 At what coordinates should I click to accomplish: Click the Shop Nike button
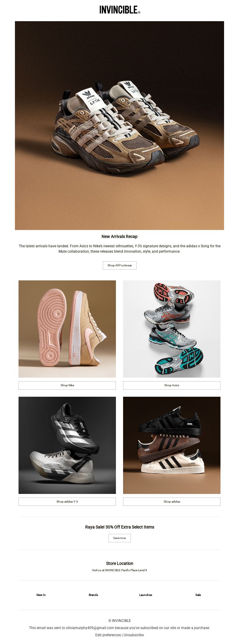[x=67, y=385]
